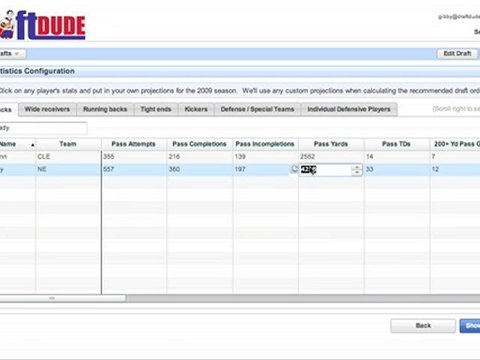
Task: Switch to the Kickers tab
Action: coord(196,109)
